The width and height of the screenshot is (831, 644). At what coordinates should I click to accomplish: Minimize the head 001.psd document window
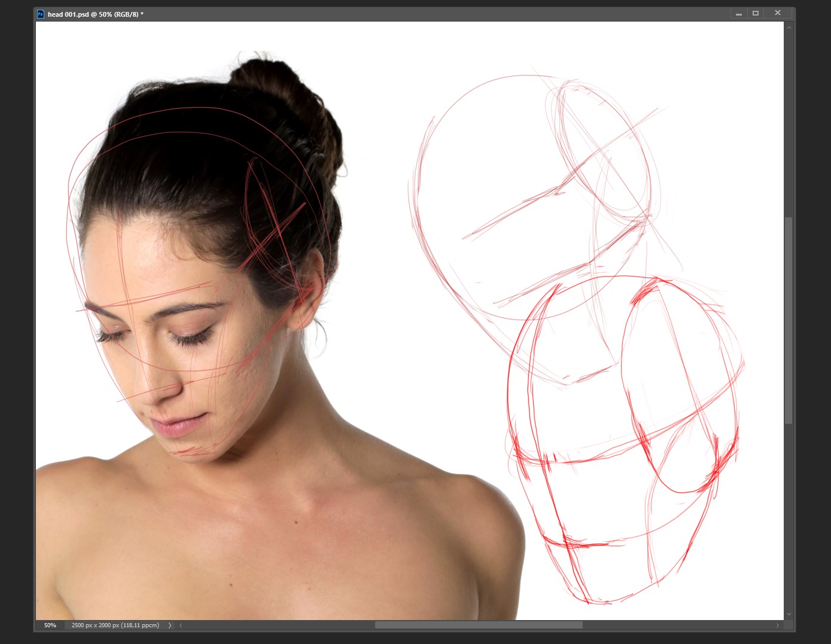[x=739, y=13]
